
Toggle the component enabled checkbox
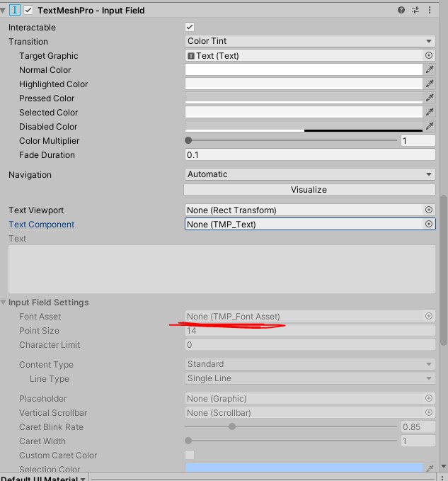pos(28,10)
